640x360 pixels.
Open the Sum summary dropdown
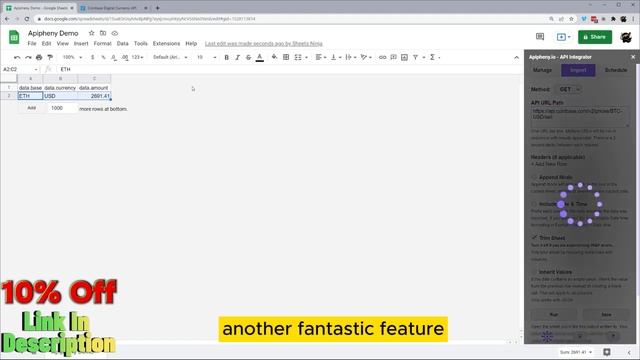click(576, 352)
